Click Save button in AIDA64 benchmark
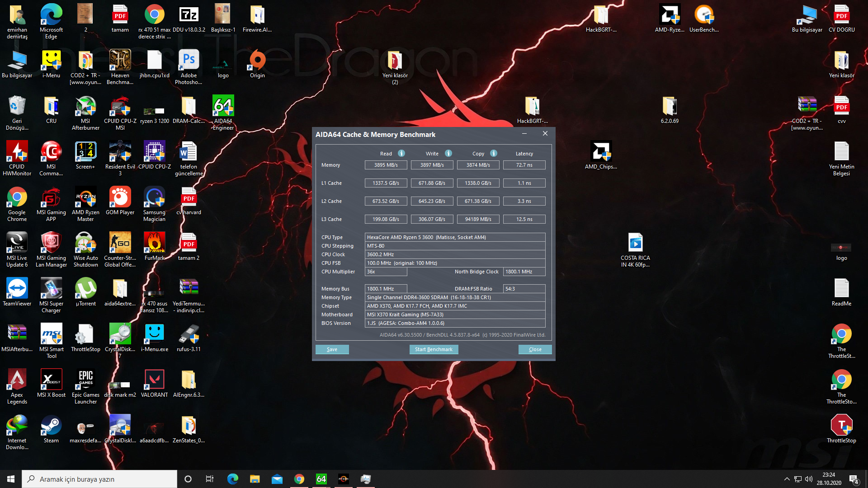 [332, 349]
